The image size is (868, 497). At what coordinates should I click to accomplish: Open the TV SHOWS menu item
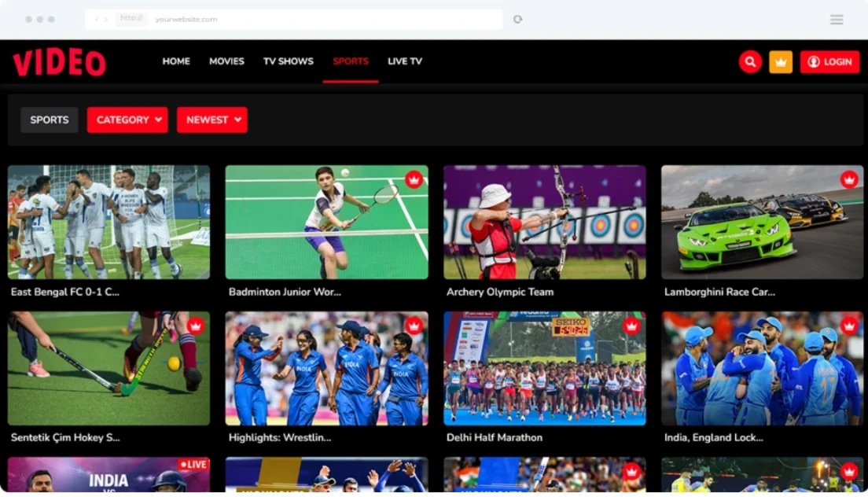288,61
